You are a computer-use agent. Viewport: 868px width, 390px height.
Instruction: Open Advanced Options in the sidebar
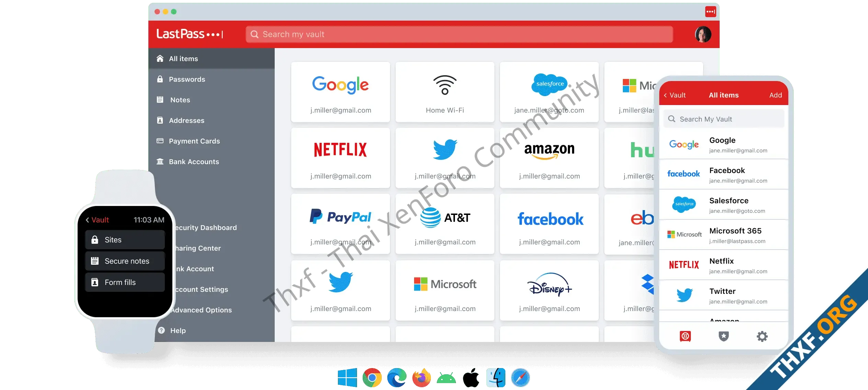pos(202,310)
